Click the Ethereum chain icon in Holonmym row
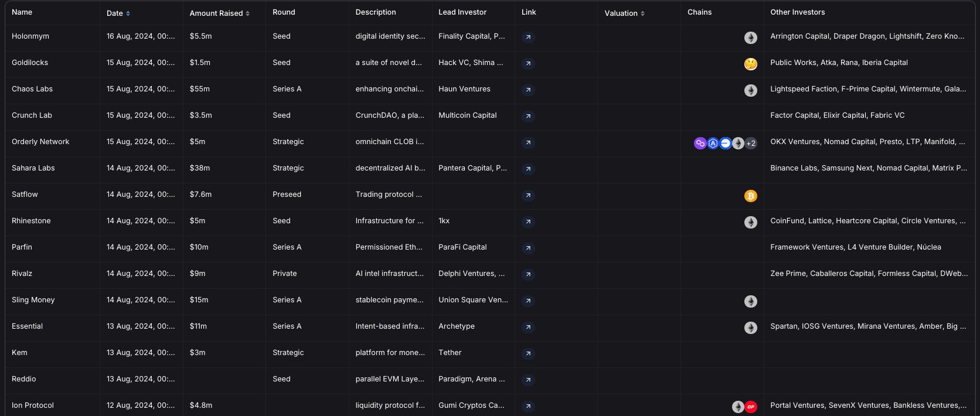 click(x=751, y=37)
